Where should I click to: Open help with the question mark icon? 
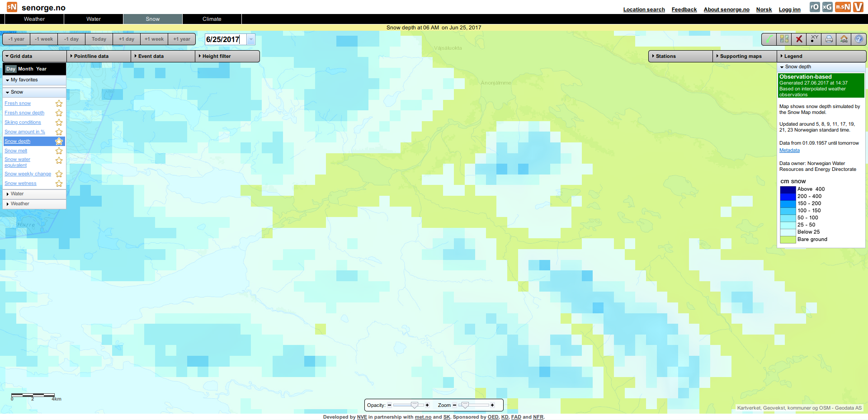pos(859,39)
